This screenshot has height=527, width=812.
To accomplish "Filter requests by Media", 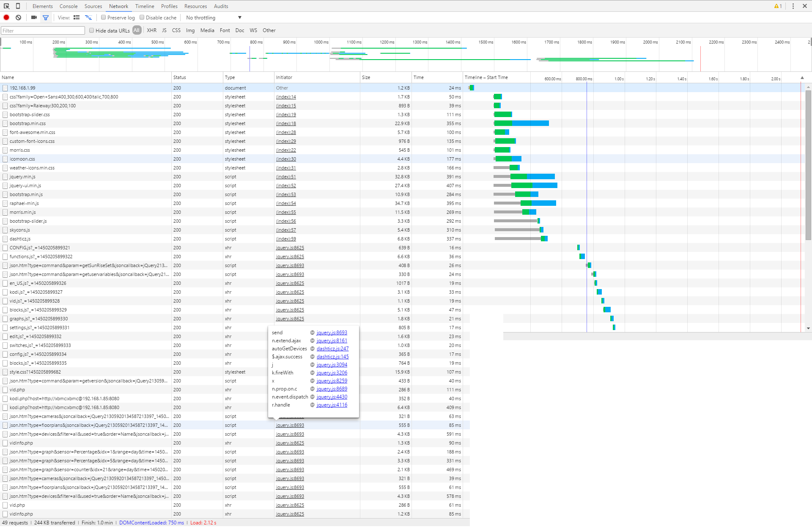I will pos(207,30).
